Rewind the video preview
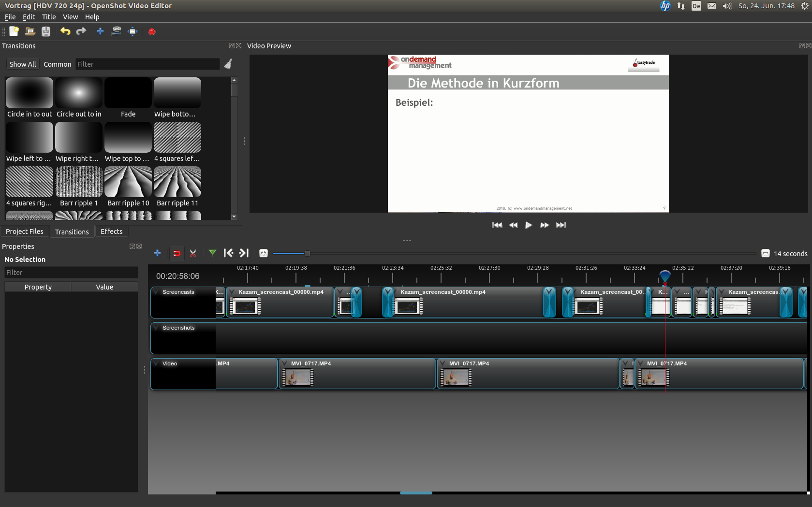The width and height of the screenshot is (812, 507). pyautogui.click(x=513, y=225)
